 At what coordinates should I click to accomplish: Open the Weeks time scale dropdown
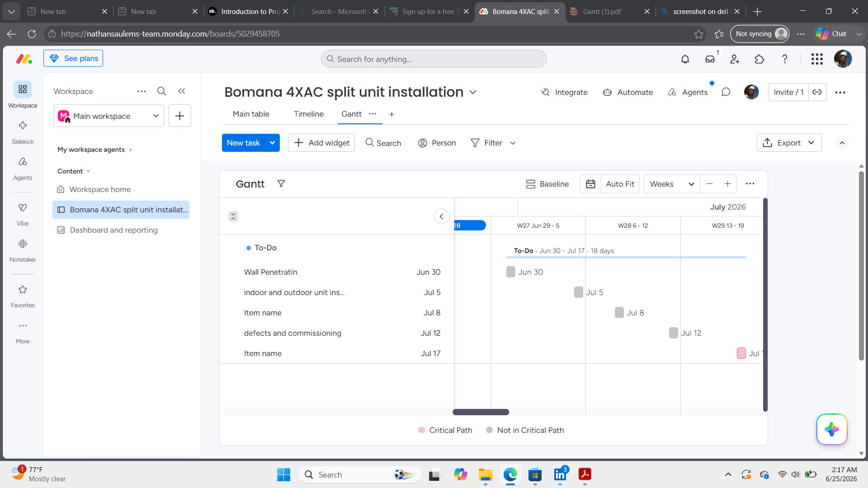tap(672, 184)
